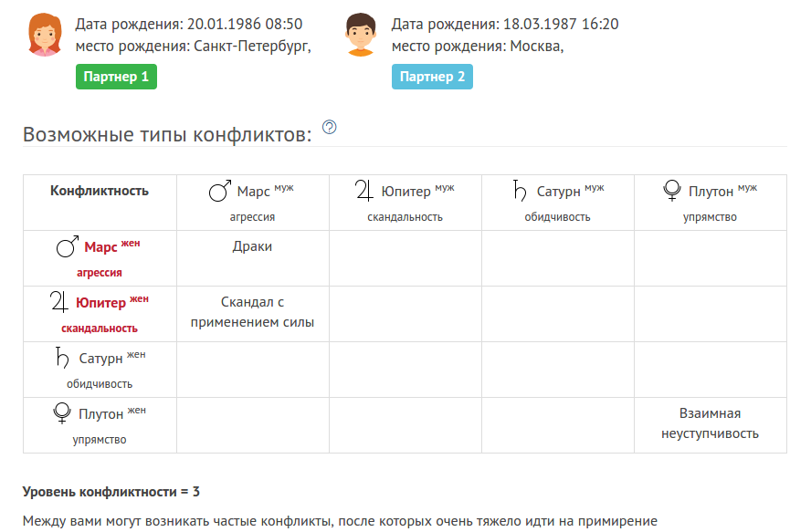Click Saturn symbol in 'Сатурн муж' column header
Image resolution: width=811 pixels, height=532 pixels.
(x=520, y=190)
